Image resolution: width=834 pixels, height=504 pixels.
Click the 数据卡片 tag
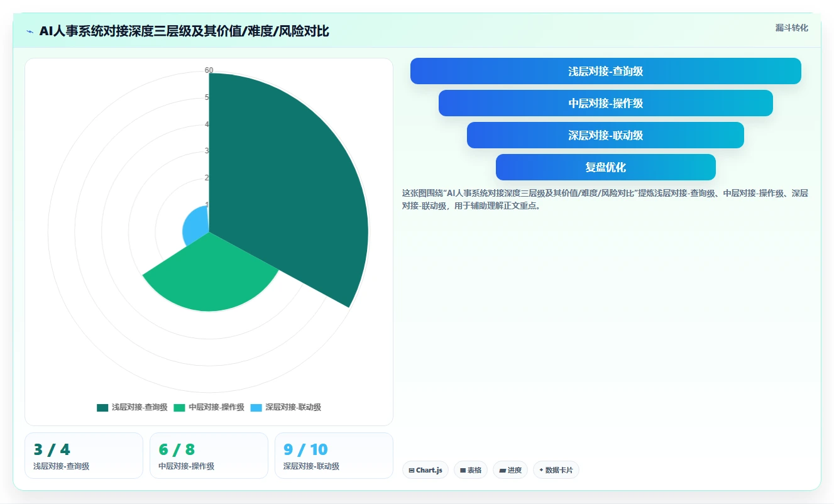pyautogui.click(x=556, y=470)
